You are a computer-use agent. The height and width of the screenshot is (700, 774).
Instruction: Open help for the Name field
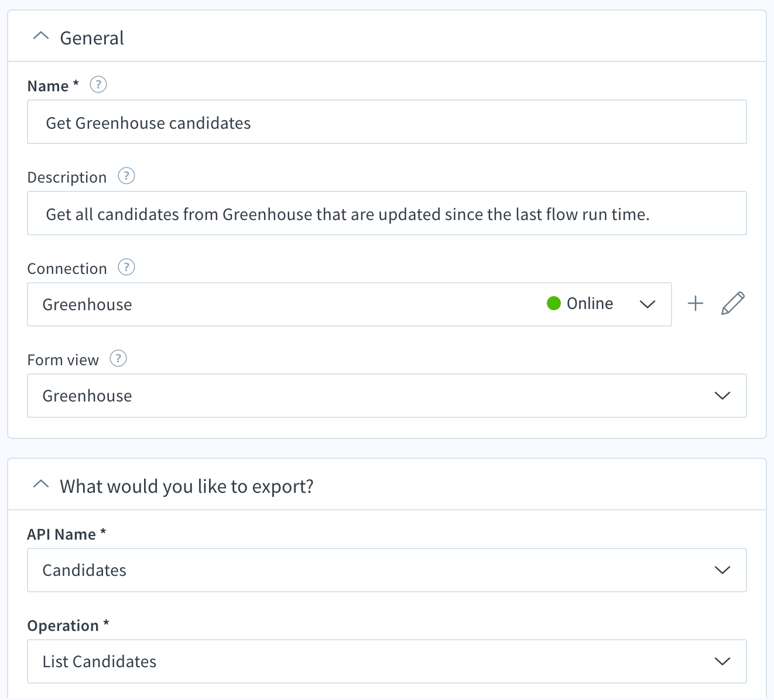tap(98, 85)
